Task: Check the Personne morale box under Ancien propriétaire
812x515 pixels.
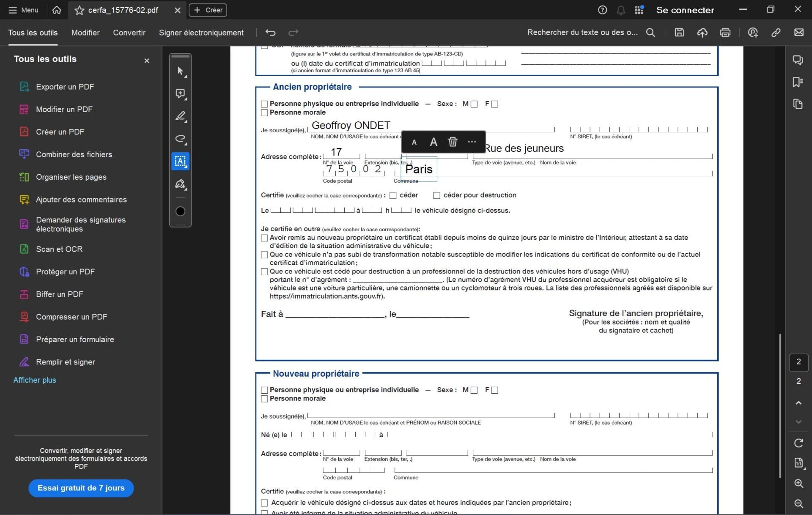Action: pyautogui.click(x=264, y=113)
